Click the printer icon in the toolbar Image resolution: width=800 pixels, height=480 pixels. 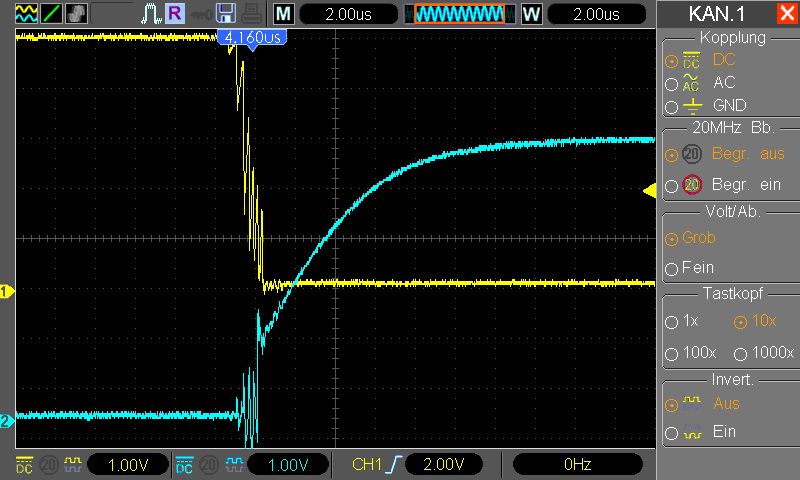[x=252, y=14]
